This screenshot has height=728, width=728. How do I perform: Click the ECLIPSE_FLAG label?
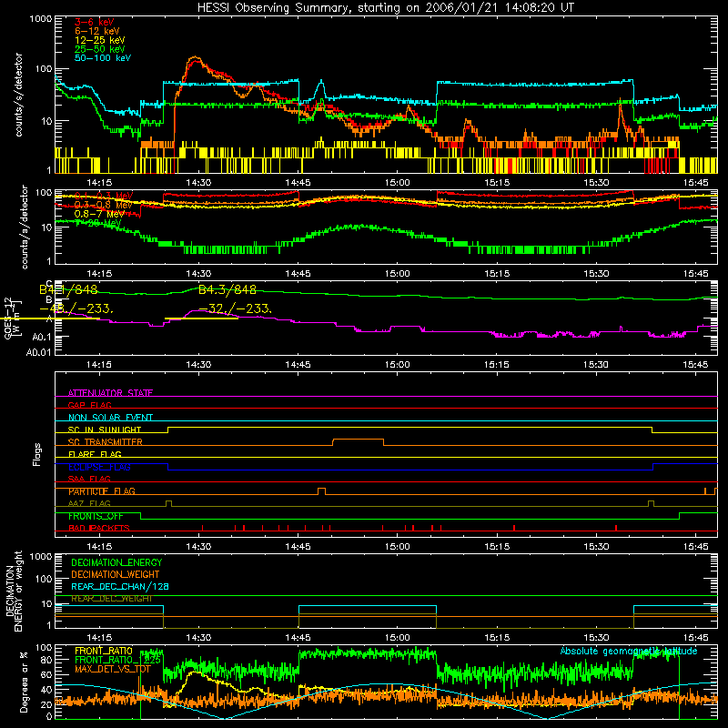[x=99, y=467]
